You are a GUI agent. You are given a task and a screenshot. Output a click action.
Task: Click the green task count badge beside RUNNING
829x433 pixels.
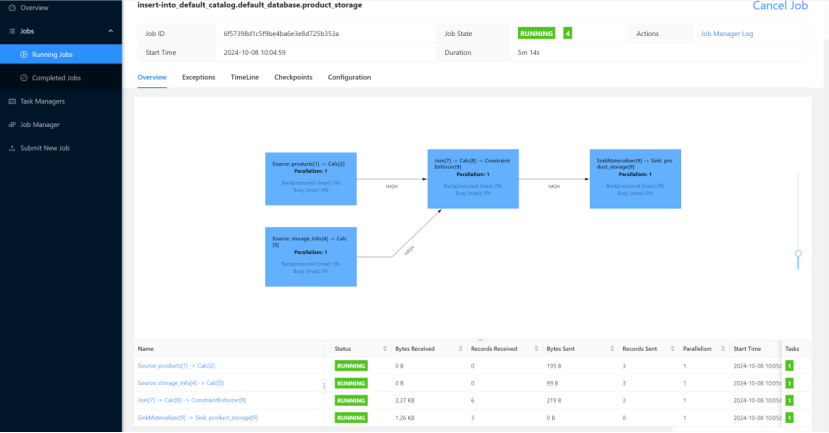pyautogui.click(x=568, y=33)
